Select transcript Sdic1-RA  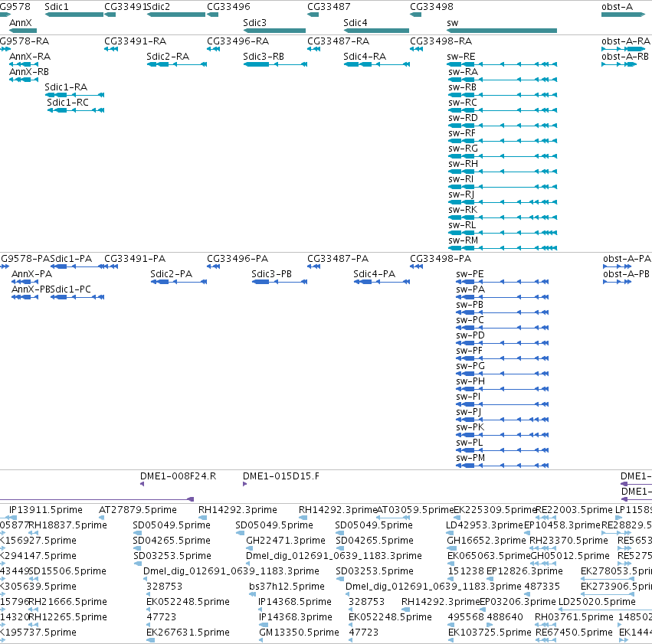pyautogui.click(x=66, y=87)
